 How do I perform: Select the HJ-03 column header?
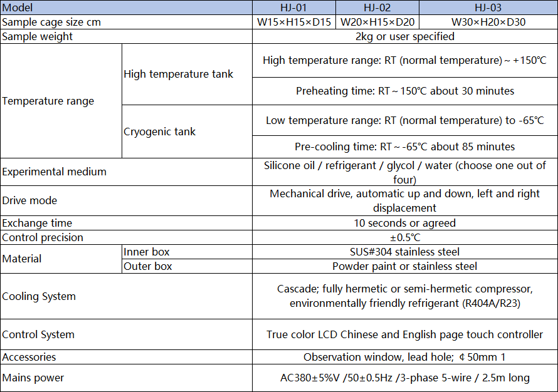pos(488,8)
